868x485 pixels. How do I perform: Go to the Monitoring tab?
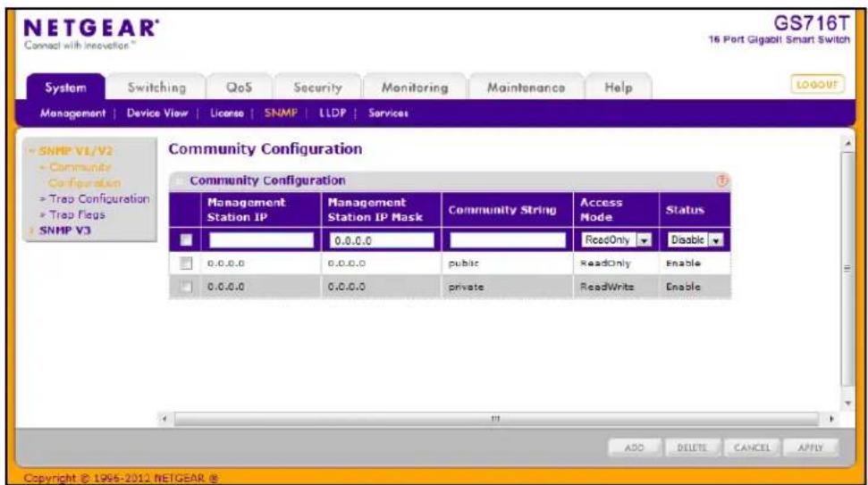[x=415, y=88]
